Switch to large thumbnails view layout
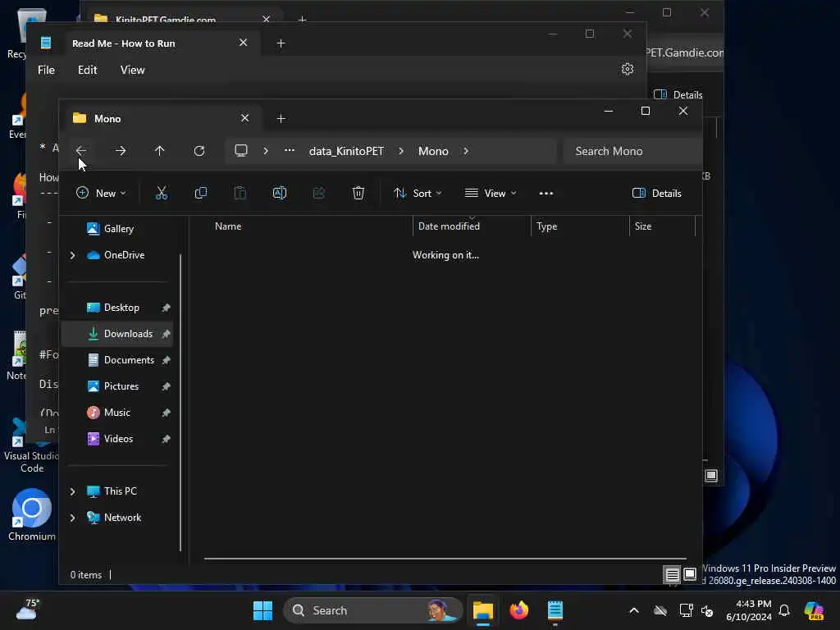 tap(690, 575)
